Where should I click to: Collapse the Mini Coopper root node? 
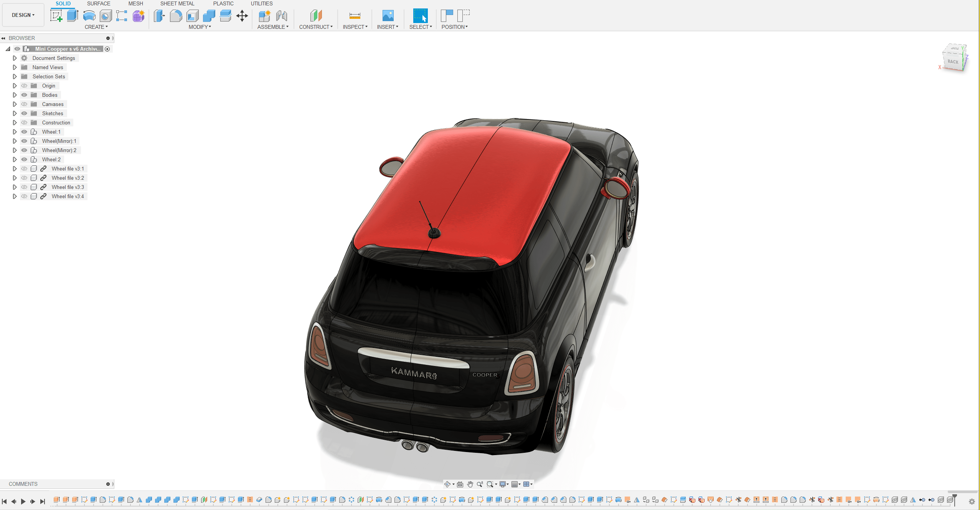click(x=8, y=49)
